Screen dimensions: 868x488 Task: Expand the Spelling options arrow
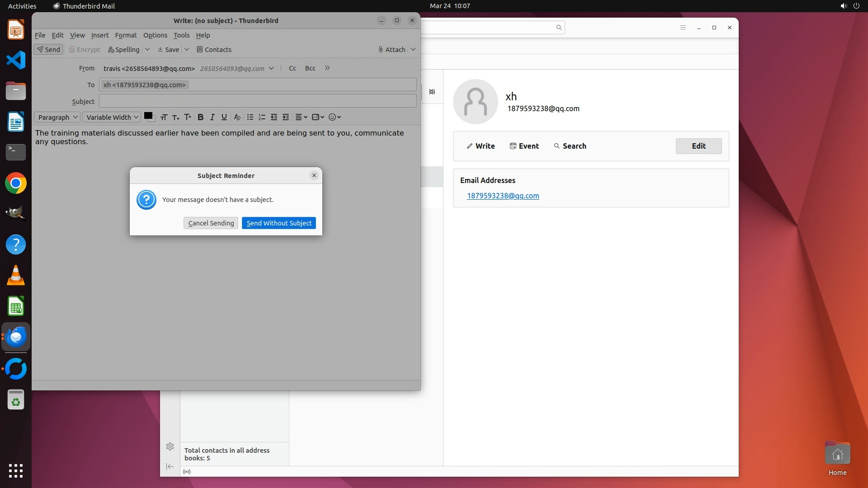pyautogui.click(x=147, y=49)
